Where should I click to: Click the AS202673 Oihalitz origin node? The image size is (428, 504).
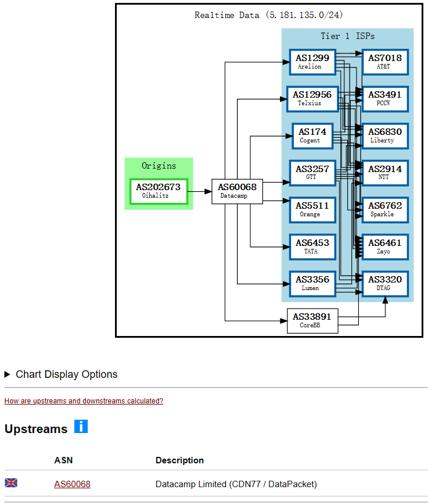pyautogui.click(x=159, y=191)
